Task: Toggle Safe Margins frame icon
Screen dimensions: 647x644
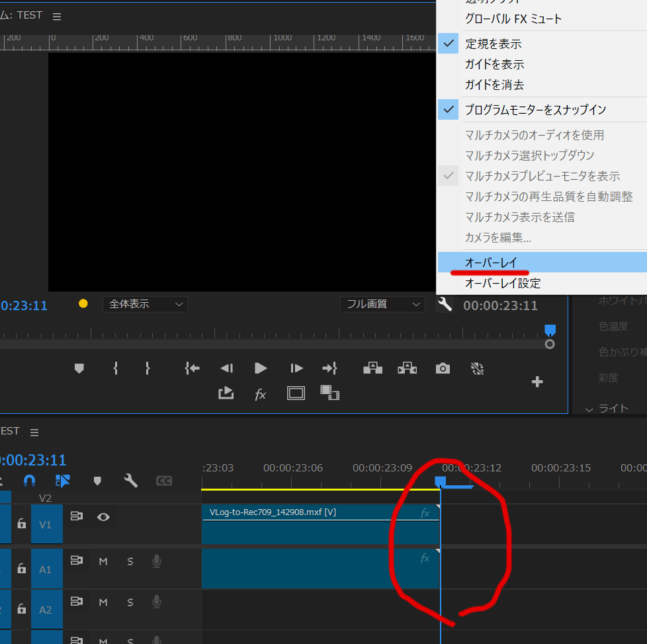Action: 296,393
